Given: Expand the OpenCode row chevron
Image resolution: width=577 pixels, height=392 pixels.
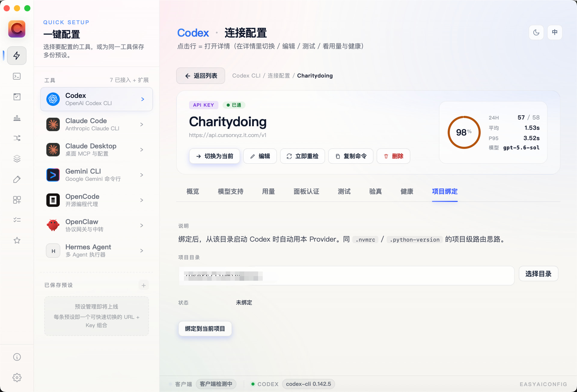Looking at the screenshot, I should coord(142,200).
